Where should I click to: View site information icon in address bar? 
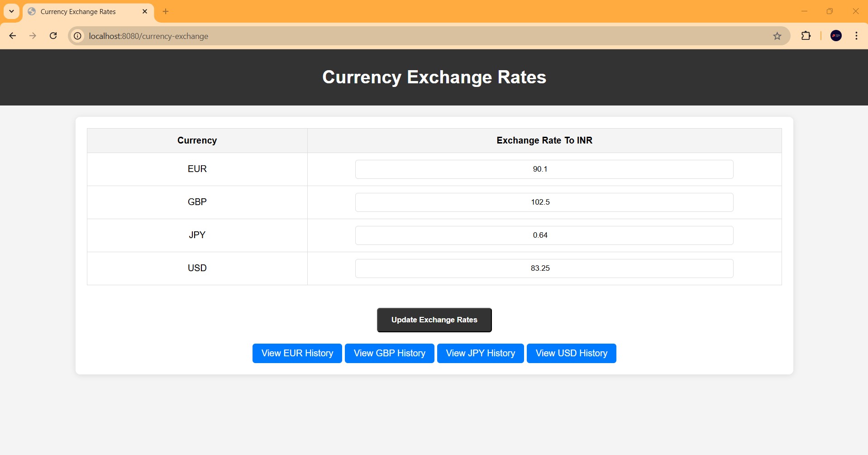(x=78, y=36)
